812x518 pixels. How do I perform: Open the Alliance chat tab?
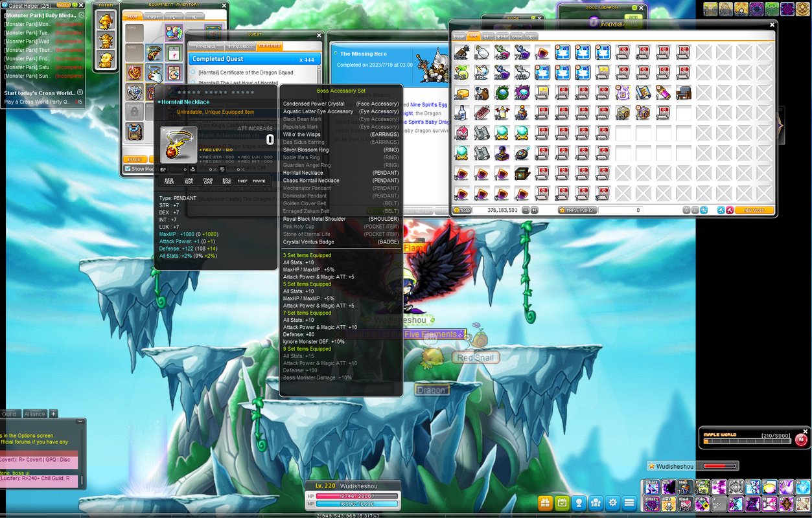(x=34, y=414)
